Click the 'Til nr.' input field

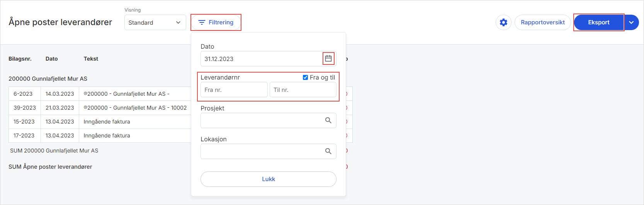point(302,90)
